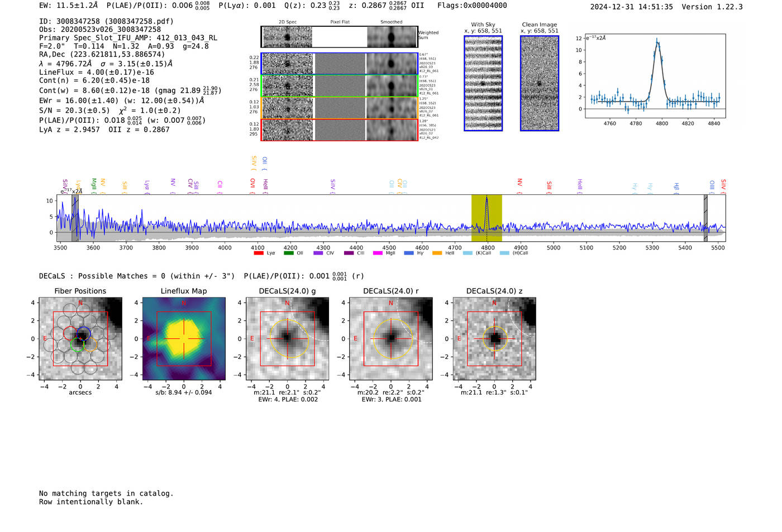The width and height of the screenshot is (782, 532).
Task: Click the orange HeII legend swatch
Action: point(437,253)
